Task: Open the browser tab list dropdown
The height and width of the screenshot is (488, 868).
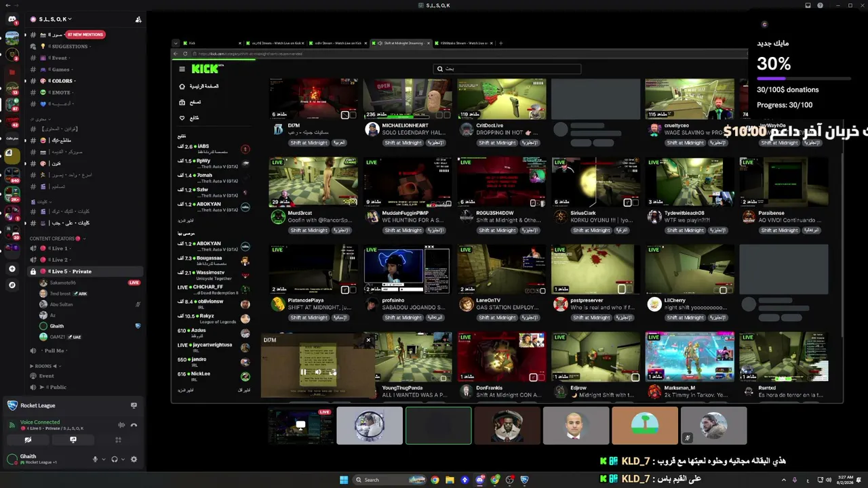Action: coord(176,43)
